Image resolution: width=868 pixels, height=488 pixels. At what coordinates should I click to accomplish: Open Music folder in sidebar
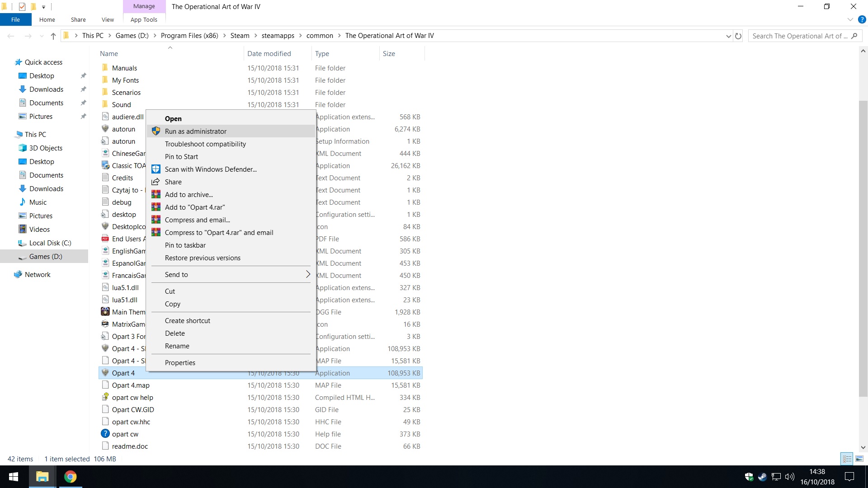[x=38, y=202]
